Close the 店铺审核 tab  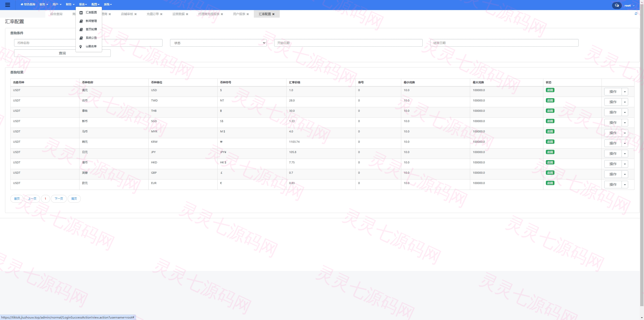coord(136,14)
